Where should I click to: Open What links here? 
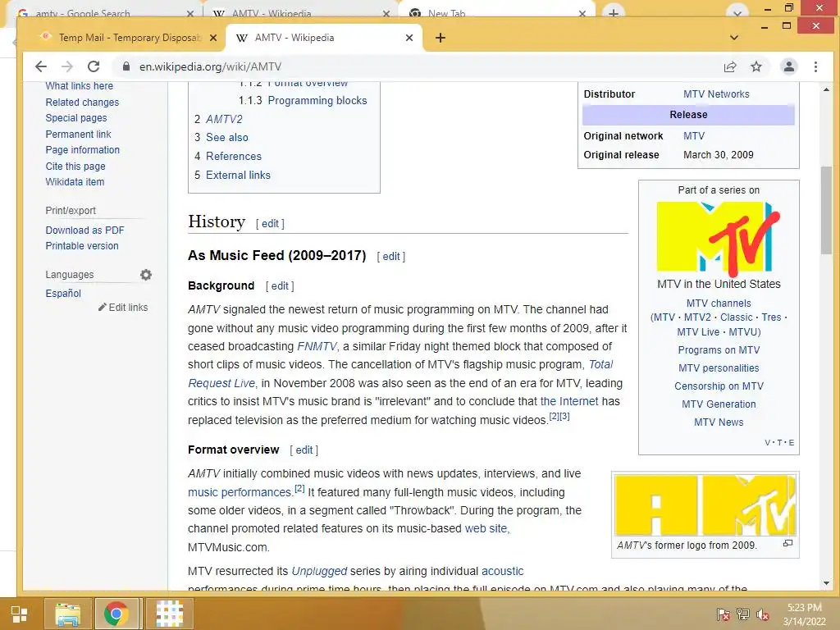(80, 85)
